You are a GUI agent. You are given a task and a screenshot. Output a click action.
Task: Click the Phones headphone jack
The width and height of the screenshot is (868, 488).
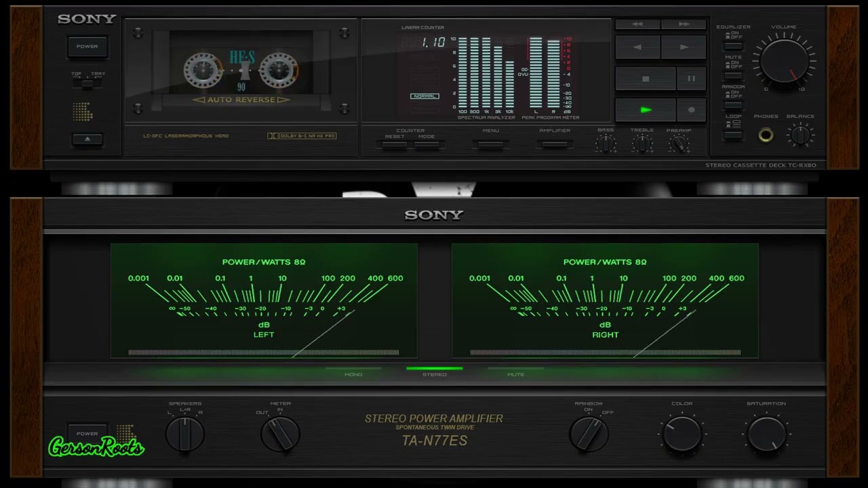click(x=766, y=135)
